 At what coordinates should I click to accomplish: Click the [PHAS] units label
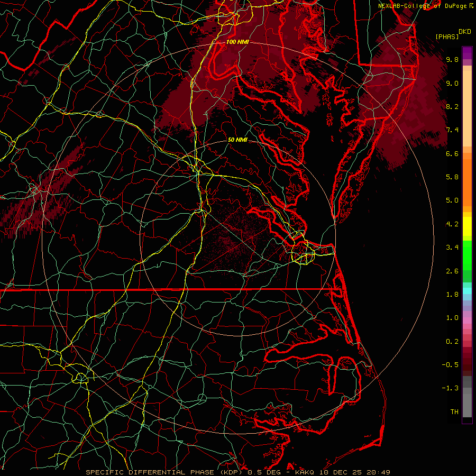click(x=447, y=36)
